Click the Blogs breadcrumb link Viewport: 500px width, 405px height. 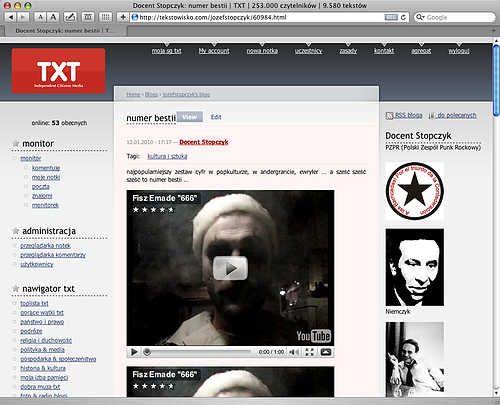point(151,94)
